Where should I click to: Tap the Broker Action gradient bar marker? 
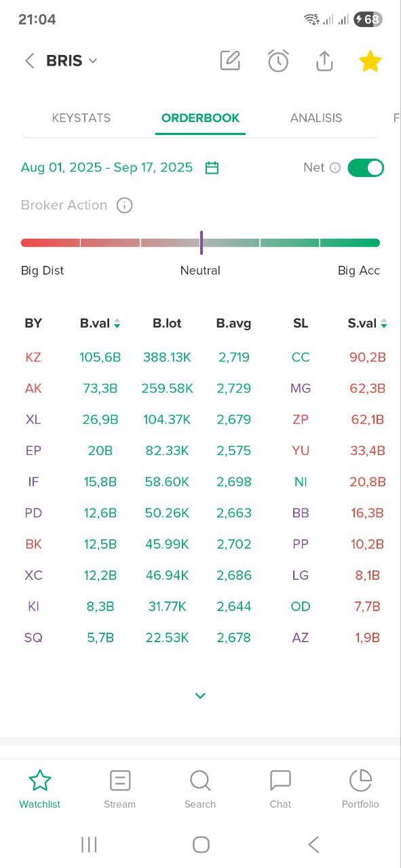click(x=202, y=243)
